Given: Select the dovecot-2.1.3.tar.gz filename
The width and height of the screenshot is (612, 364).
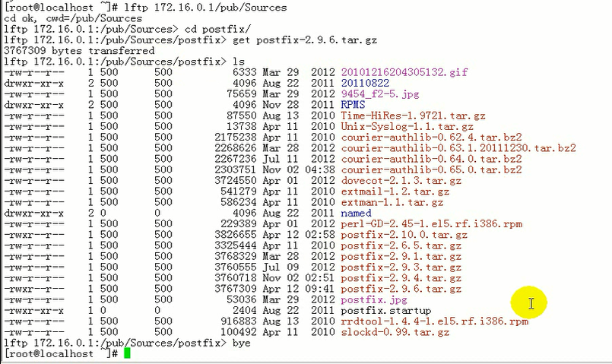Looking at the screenshot, I should pyautogui.click(x=401, y=181).
